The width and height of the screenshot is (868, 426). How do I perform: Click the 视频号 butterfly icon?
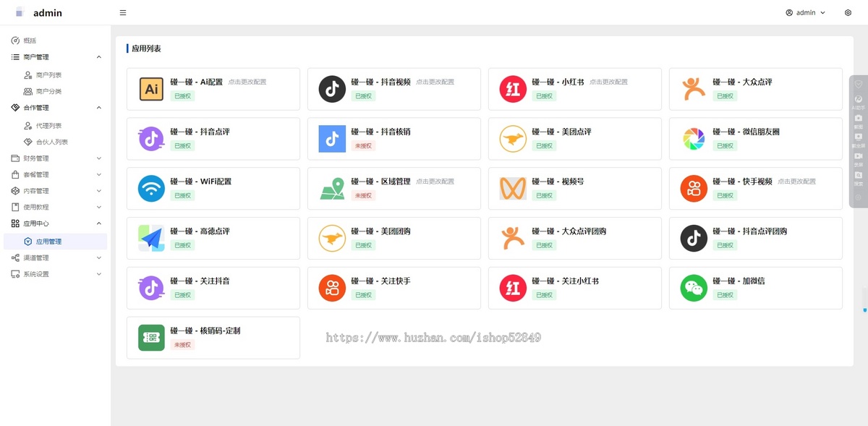click(513, 189)
